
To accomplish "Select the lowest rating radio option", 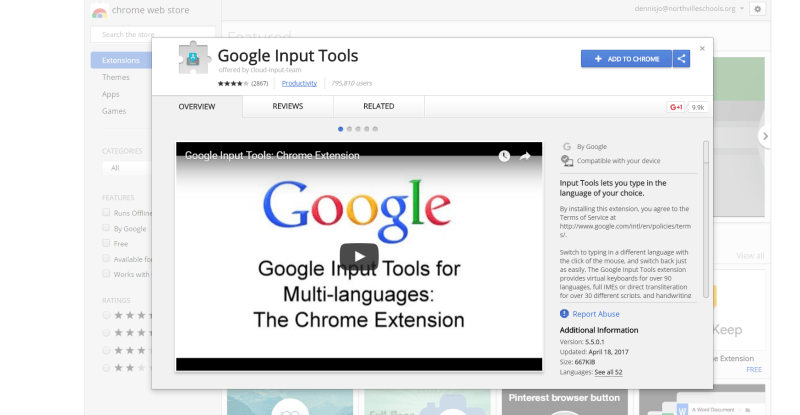I will coord(106,368).
